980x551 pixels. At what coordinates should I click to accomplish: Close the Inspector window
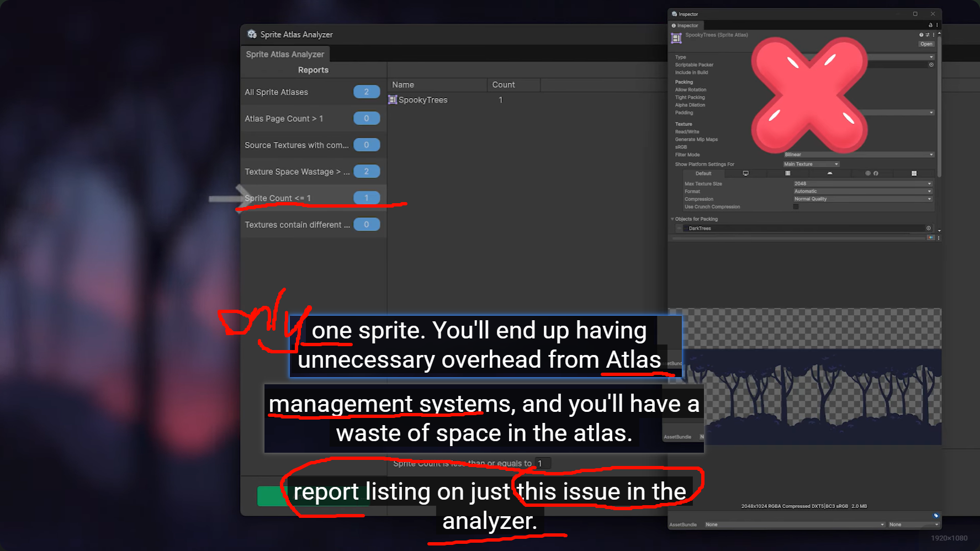click(933, 14)
